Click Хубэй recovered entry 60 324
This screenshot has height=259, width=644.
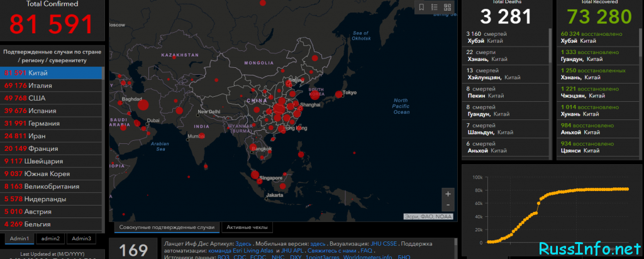tap(599, 37)
